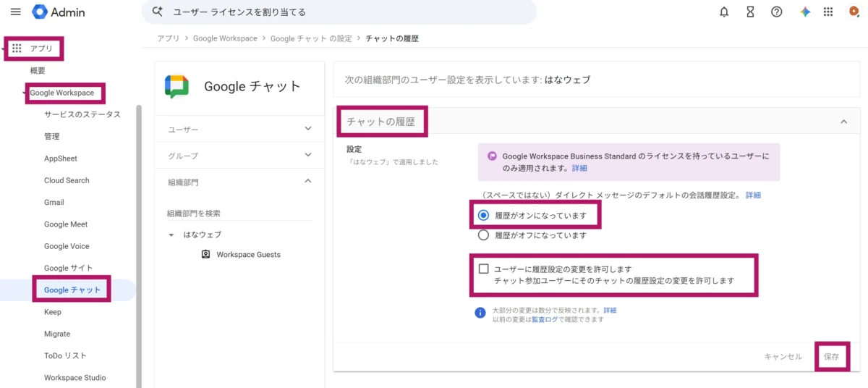Open Keep in the sidebar
Screen dimensions: 868x388
click(53, 312)
